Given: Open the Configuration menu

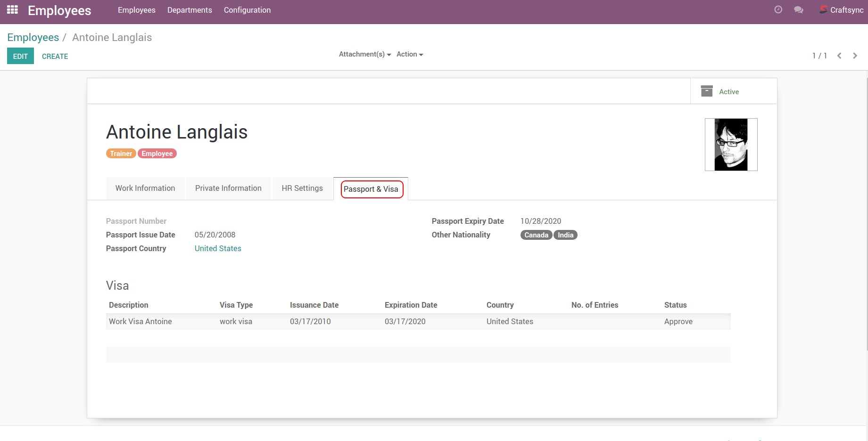Looking at the screenshot, I should point(247,10).
